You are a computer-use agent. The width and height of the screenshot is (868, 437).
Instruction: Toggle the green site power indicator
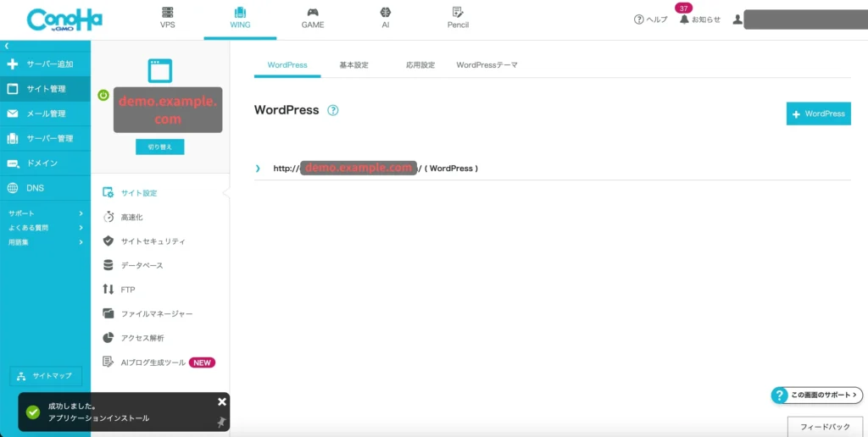103,95
